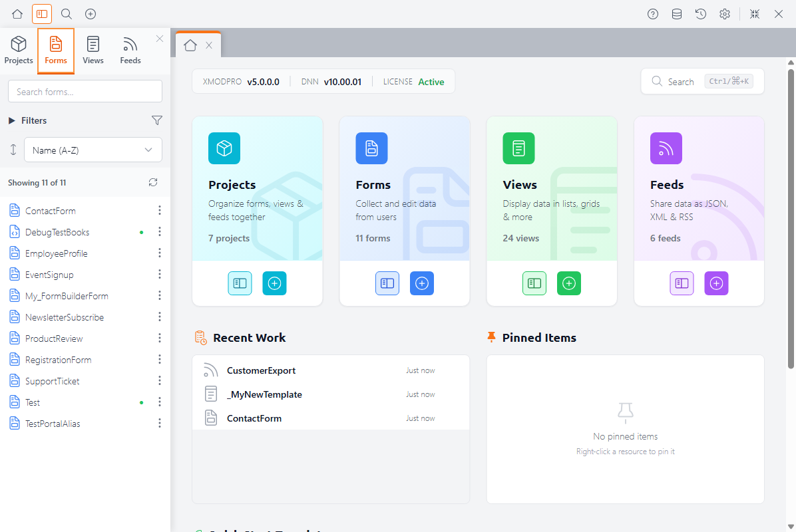Image resolution: width=796 pixels, height=532 pixels.
Task: Open EmployeeProfile three-dot menu
Action: tap(160, 253)
